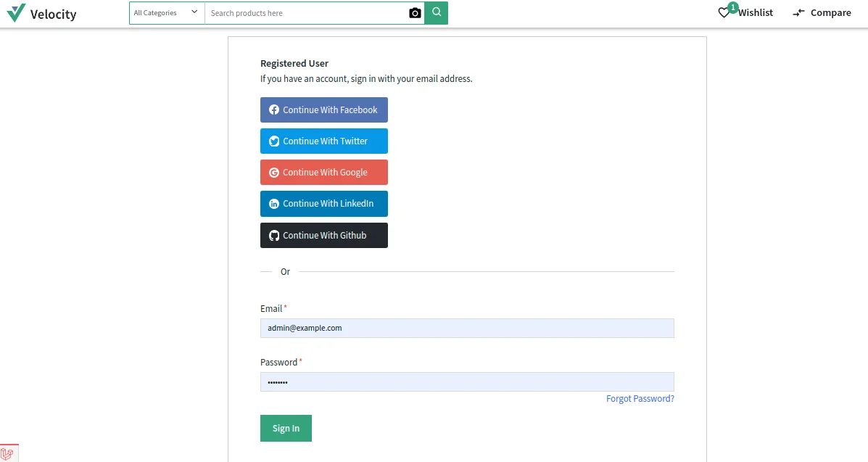Open the Compare text link
Screen dimensions: 868x462
(830, 13)
